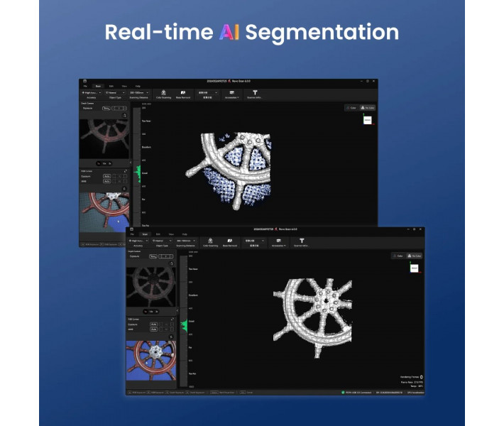Click depth preview zoom pill in front window
This screenshot has height=426, width=504.
click(150, 312)
